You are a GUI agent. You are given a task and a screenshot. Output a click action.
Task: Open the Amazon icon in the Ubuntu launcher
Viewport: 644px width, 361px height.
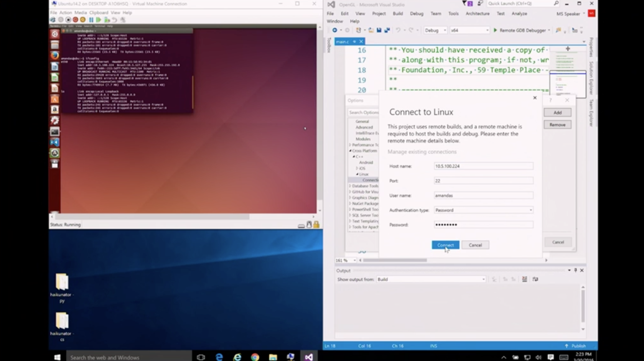[x=55, y=109]
